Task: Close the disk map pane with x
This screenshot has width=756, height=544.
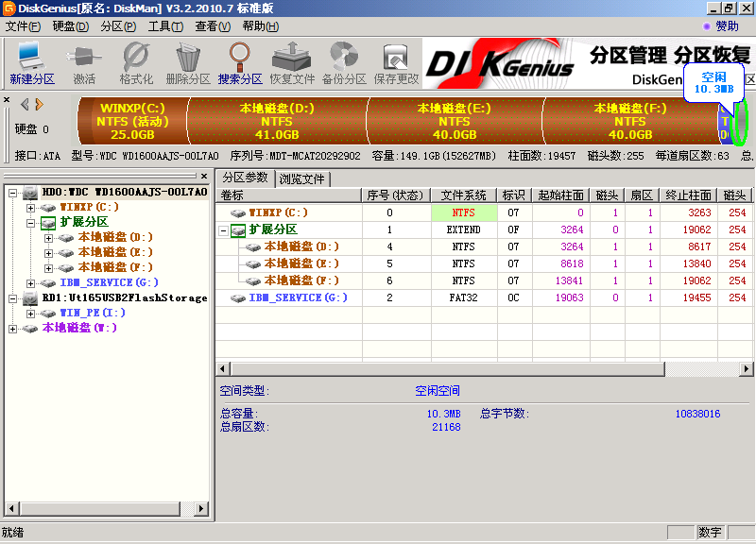Action: (7, 100)
